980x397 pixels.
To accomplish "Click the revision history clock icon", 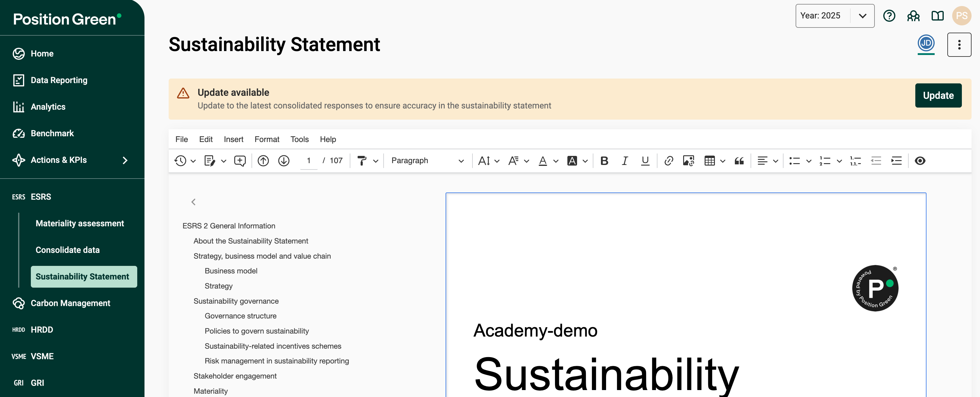I will click(x=180, y=161).
